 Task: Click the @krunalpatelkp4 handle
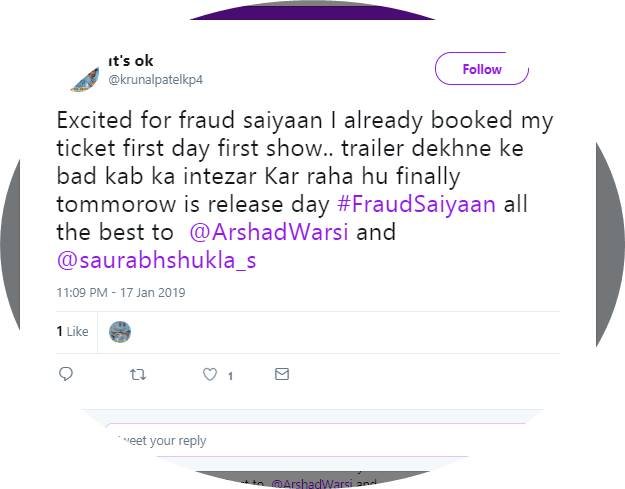tap(155, 79)
